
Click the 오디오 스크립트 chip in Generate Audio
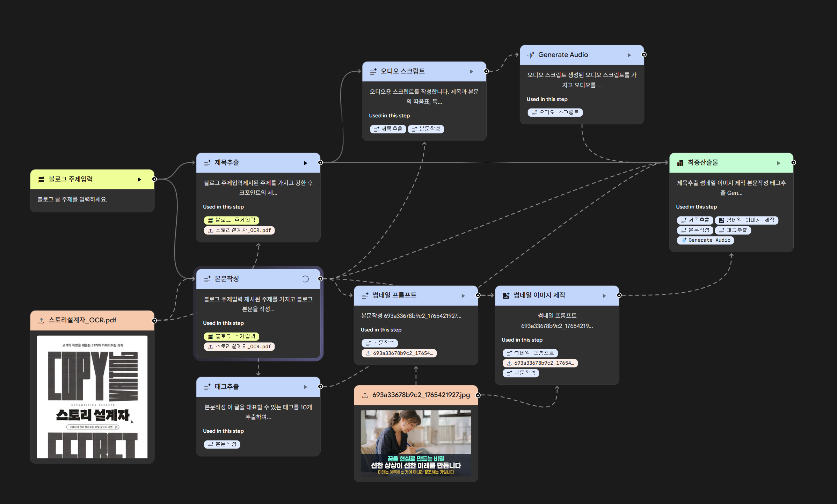555,112
